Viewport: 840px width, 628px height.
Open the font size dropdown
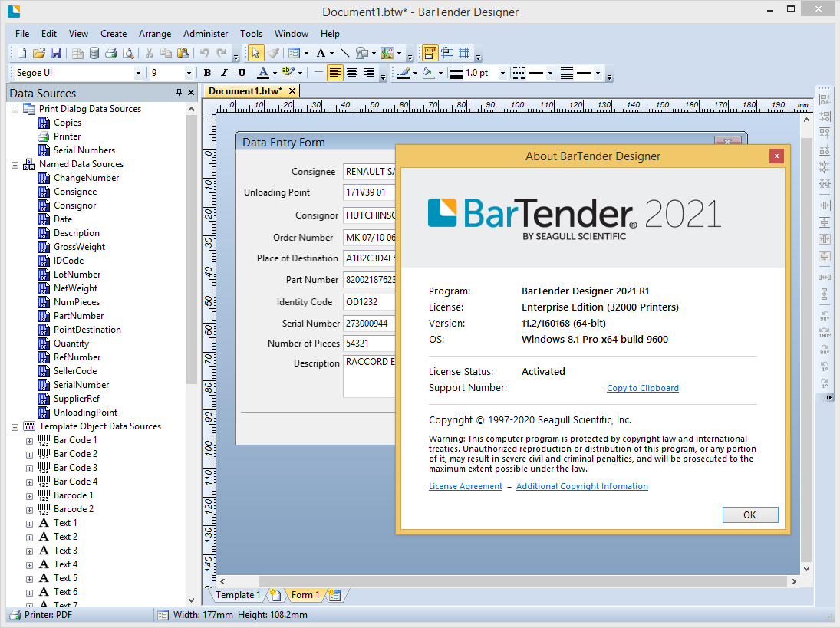pos(188,73)
